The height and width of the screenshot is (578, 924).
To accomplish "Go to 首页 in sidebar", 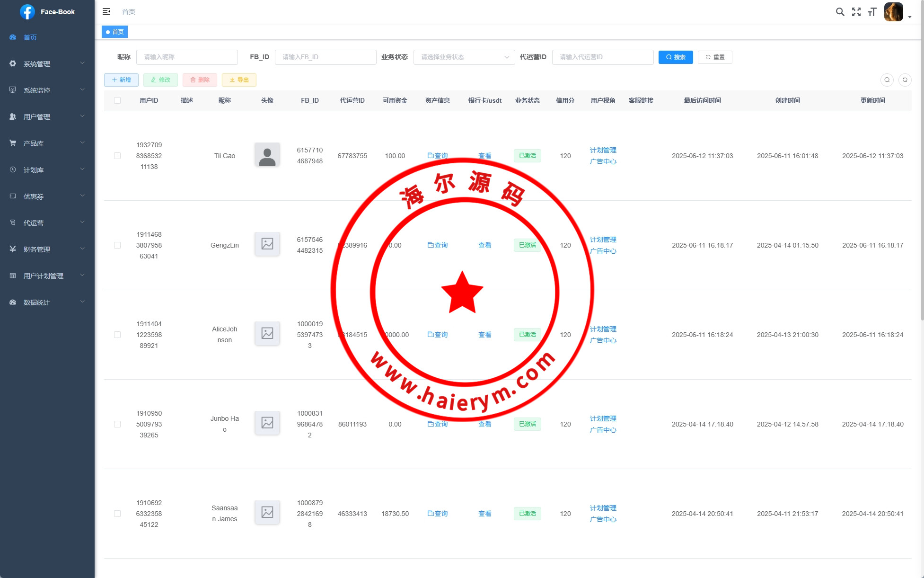I will [30, 37].
